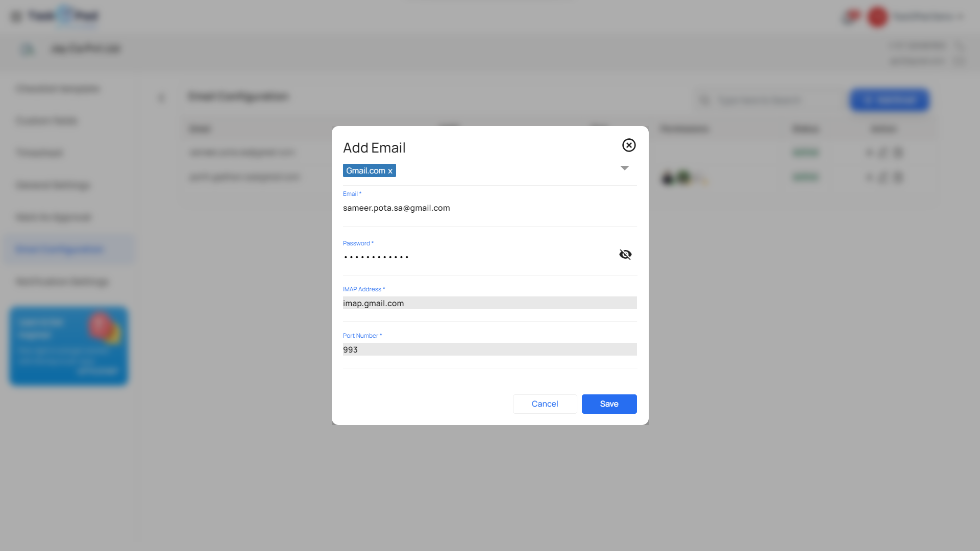
Task: Expand the email provider dropdown arrow
Action: point(624,168)
